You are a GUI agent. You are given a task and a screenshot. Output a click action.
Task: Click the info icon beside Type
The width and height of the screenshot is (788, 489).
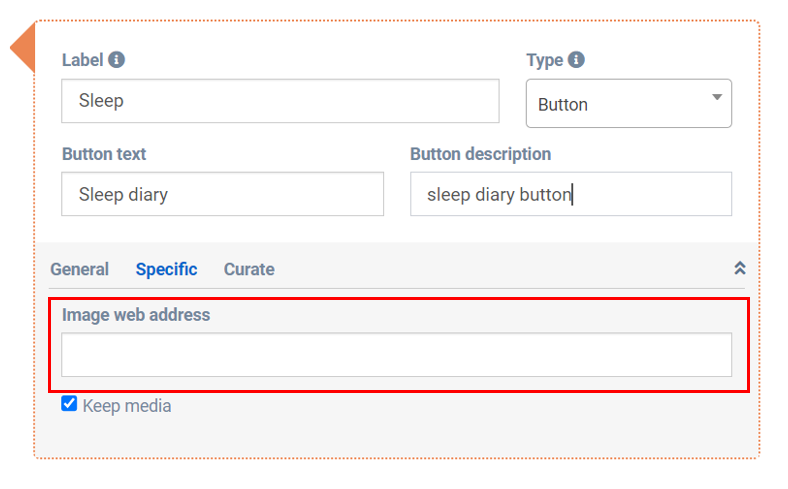click(576, 60)
